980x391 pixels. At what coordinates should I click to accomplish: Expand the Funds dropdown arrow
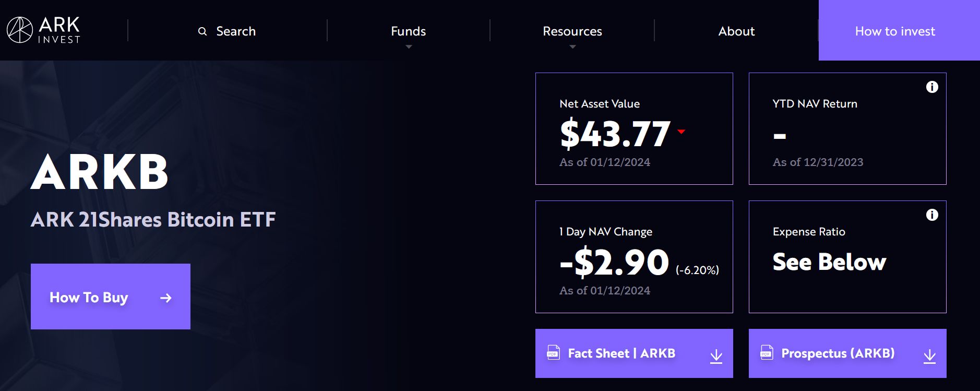(409, 47)
